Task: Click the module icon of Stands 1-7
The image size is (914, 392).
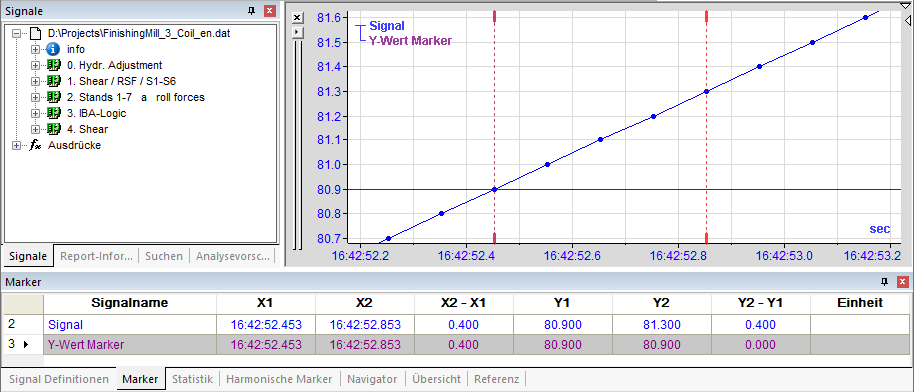Action: (x=54, y=97)
